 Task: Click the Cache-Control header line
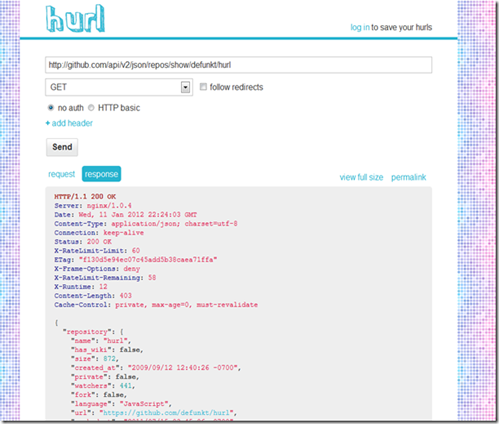pos(156,305)
